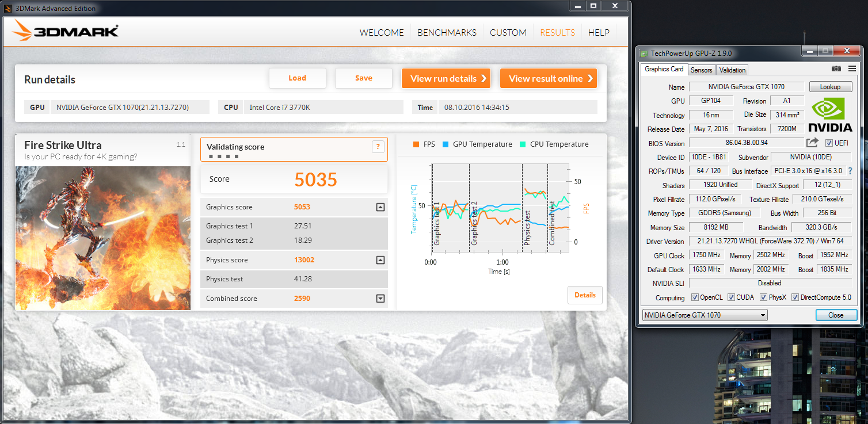The width and height of the screenshot is (868, 424).
Task: Click the BIOS share/export arrow icon
Action: [812, 143]
